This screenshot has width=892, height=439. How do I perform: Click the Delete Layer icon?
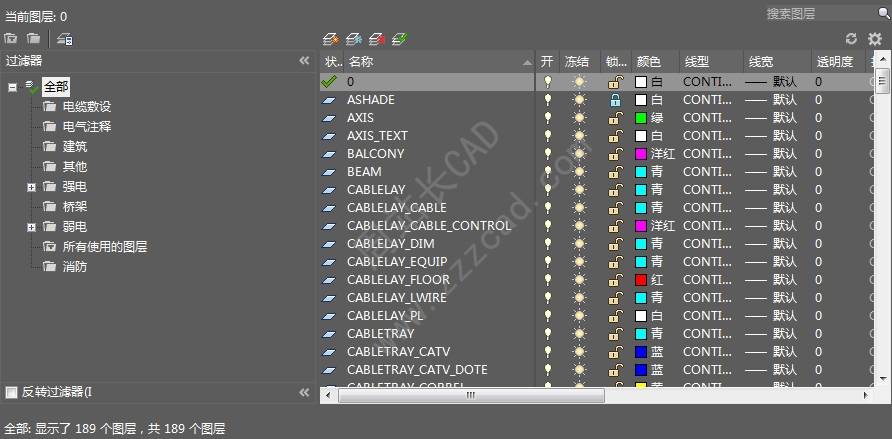pyautogui.click(x=377, y=39)
